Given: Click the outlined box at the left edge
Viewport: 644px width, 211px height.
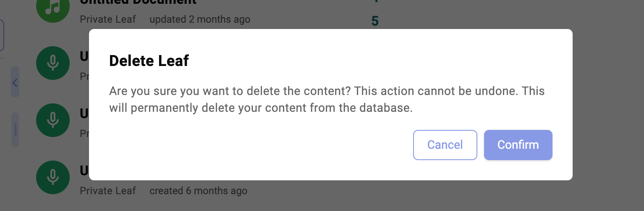Looking at the screenshot, I should click(x=2, y=36).
